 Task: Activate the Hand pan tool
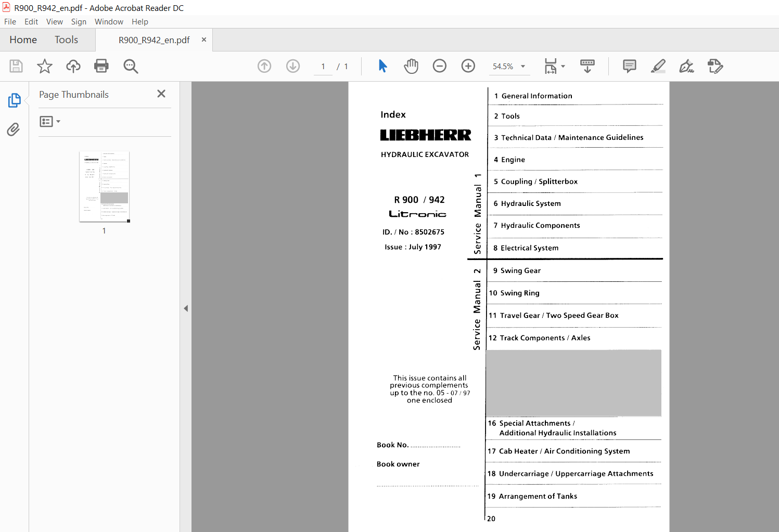click(411, 66)
